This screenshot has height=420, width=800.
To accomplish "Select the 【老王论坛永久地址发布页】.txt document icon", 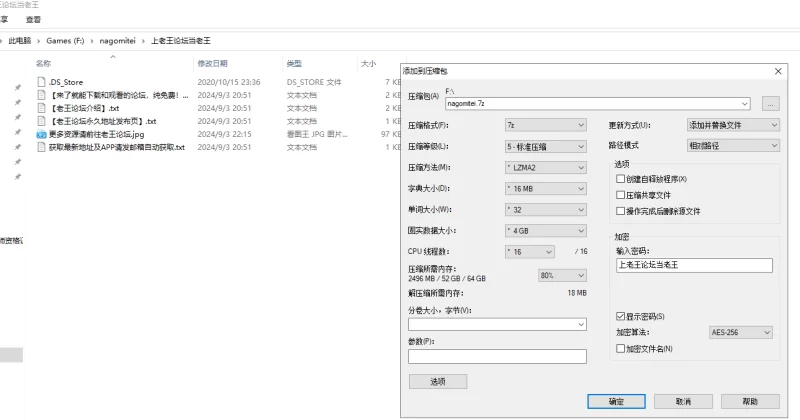I will (x=42, y=121).
